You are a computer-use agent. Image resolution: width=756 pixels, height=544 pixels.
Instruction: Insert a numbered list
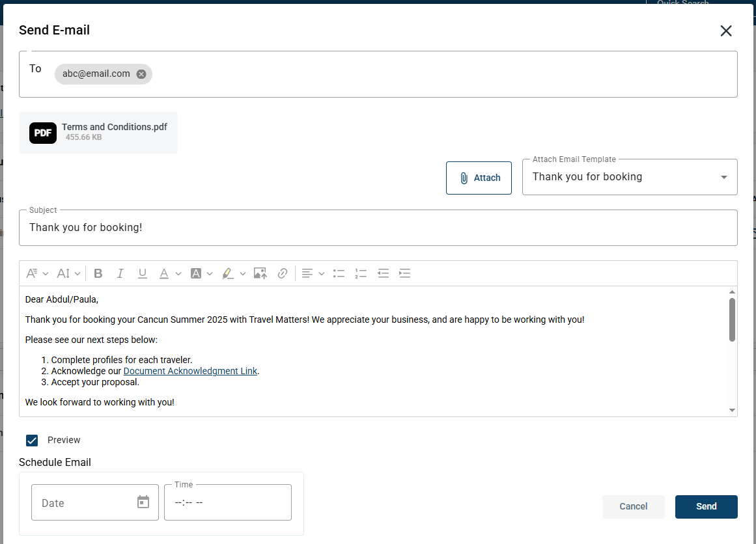point(361,273)
